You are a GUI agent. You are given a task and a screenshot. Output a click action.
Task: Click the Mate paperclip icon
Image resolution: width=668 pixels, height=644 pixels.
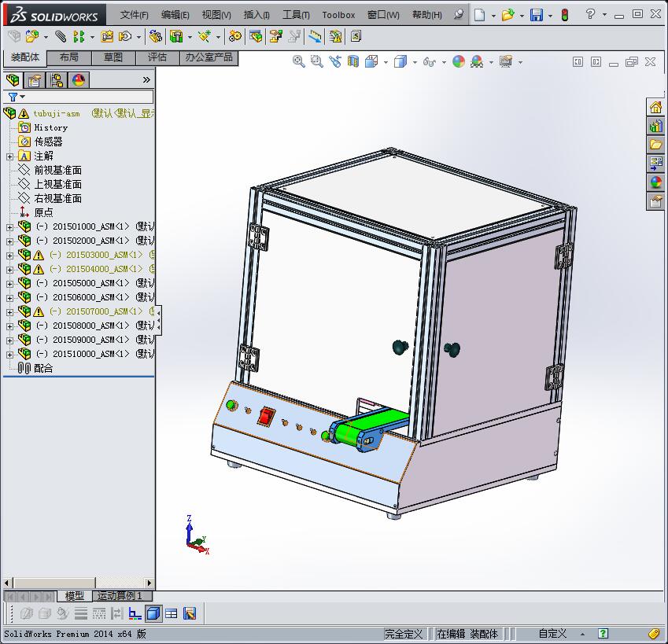61,37
